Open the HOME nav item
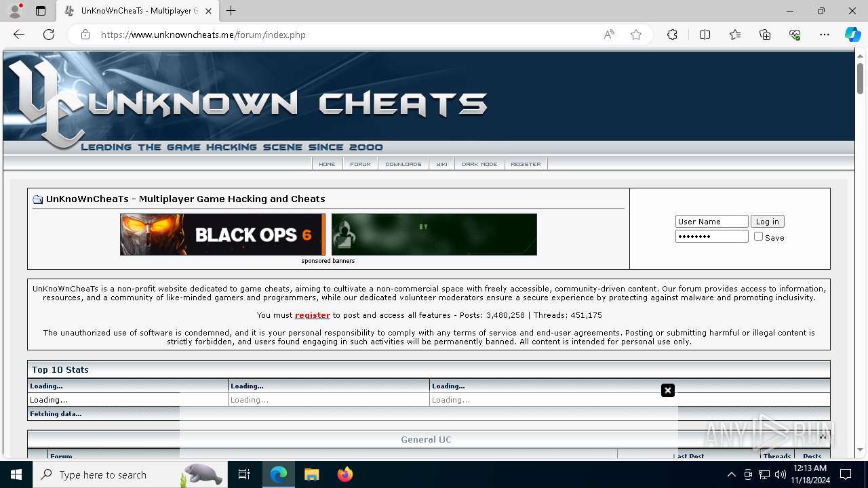Viewport: 868px width, 488px height. pos(327,164)
